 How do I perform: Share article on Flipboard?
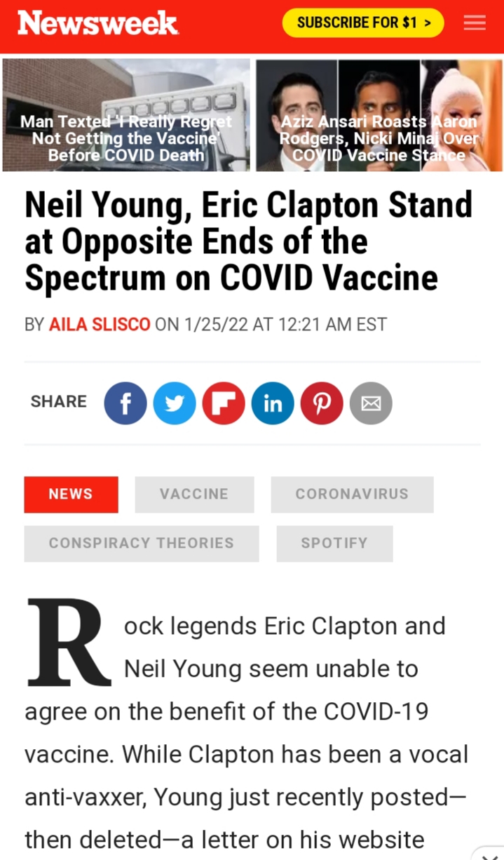point(224,403)
